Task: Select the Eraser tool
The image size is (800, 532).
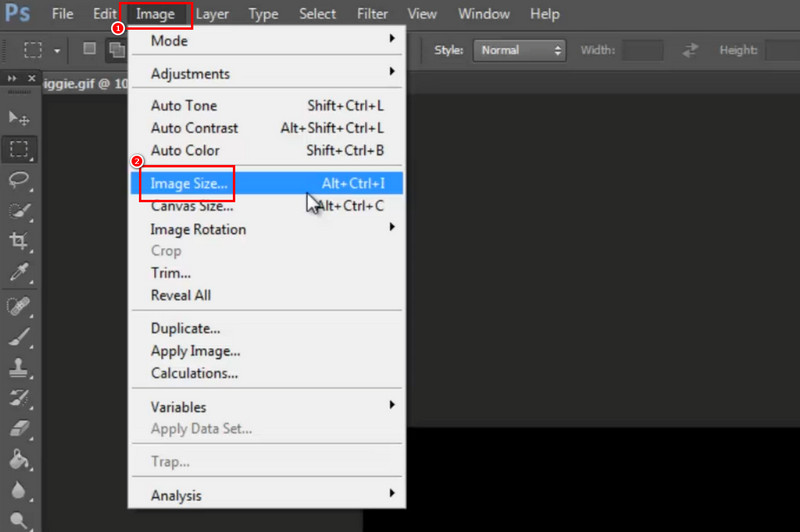Action: [x=18, y=429]
